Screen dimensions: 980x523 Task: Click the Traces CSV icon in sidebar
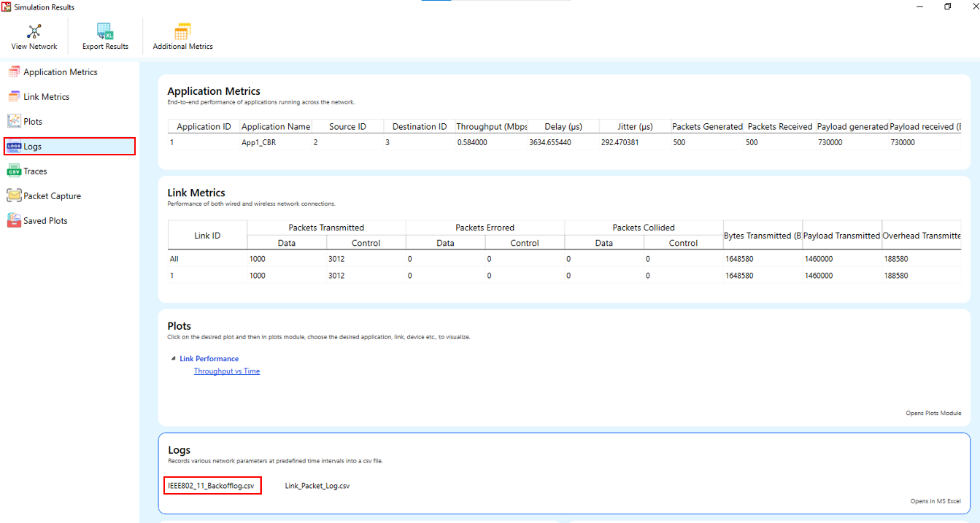(14, 171)
